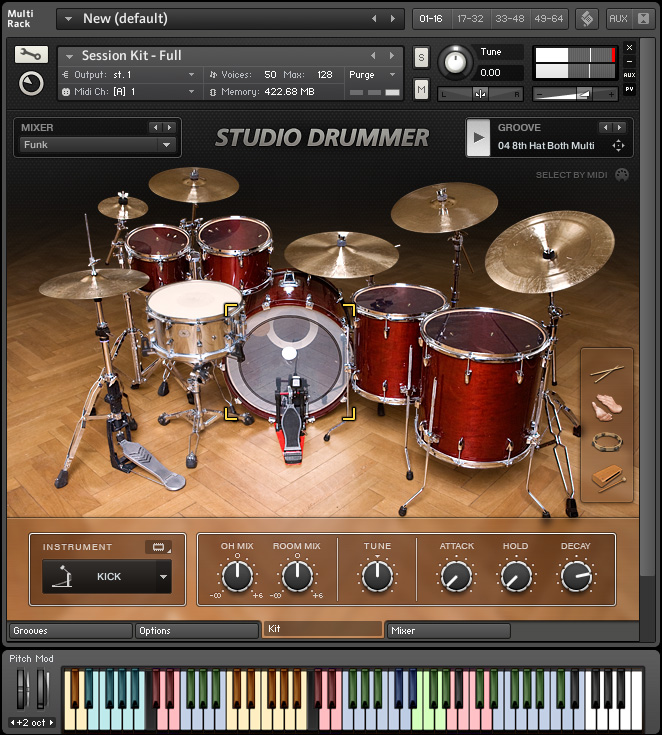Open the wrench instrument edit mode
This screenshot has height=735, width=662.
tap(31, 54)
